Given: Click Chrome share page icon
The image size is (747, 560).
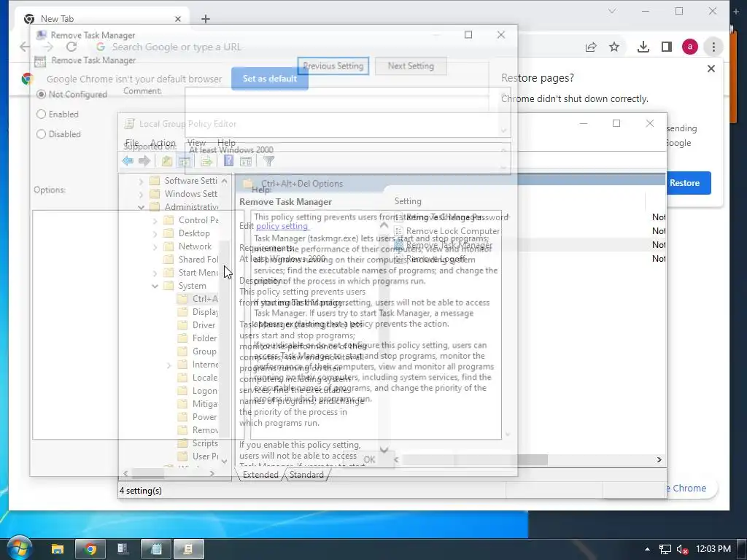Looking at the screenshot, I should [x=591, y=47].
